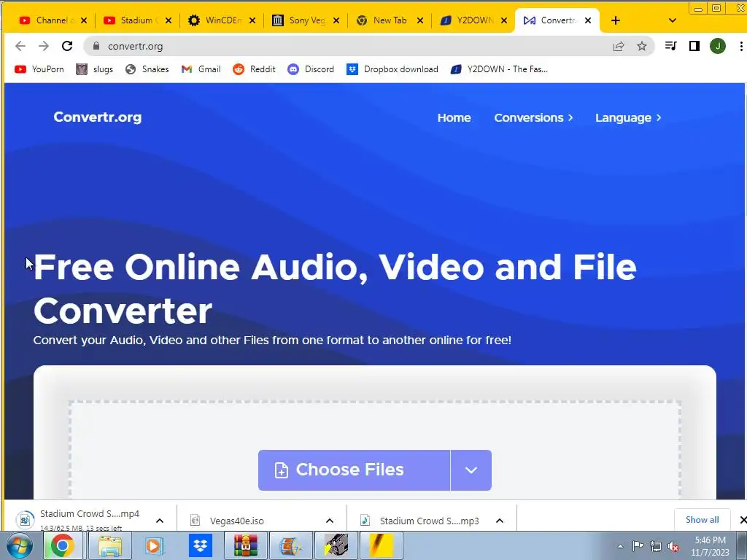The height and width of the screenshot is (560, 747).
Task: Switch to the Sony Vegas tab
Action: pos(304,20)
